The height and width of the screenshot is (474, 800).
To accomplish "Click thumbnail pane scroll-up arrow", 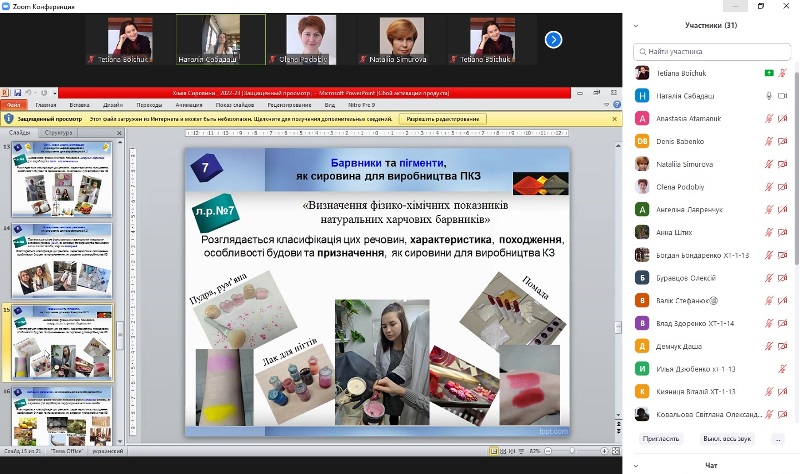I will [120, 143].
